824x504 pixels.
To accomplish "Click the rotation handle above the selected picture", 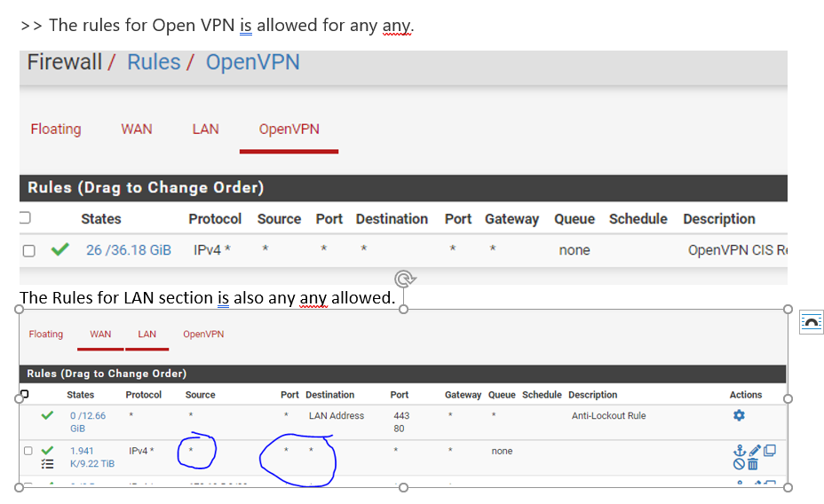I will 405,279.
